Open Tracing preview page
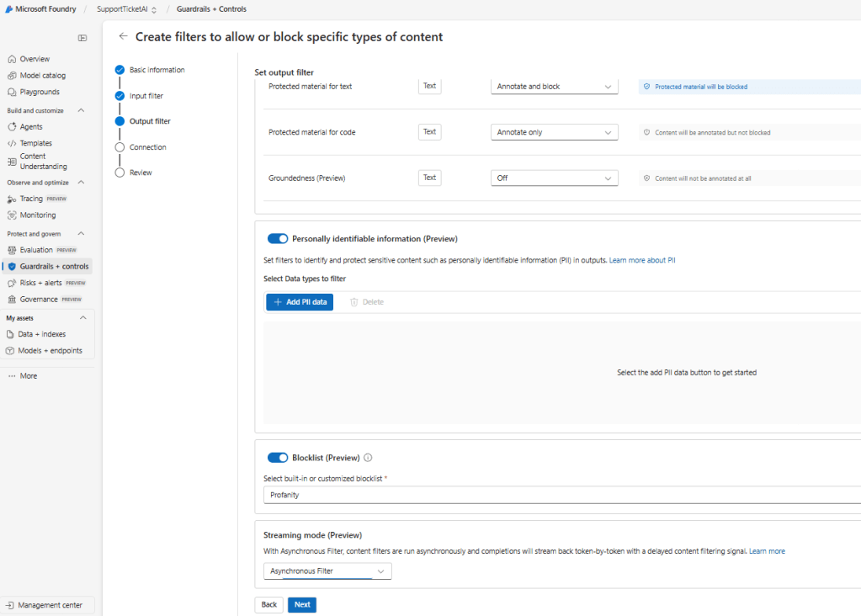Screen dimensions: 861x616 (30, 199)
